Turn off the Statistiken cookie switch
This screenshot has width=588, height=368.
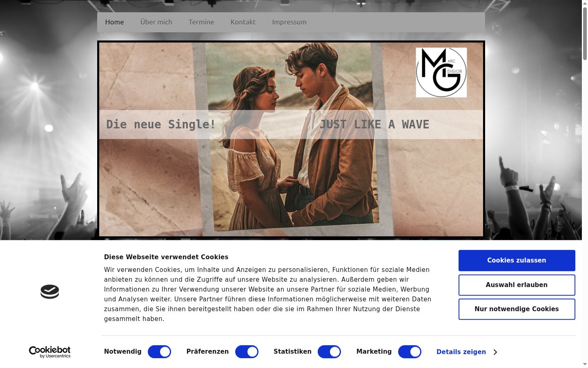tap(329, 352)
